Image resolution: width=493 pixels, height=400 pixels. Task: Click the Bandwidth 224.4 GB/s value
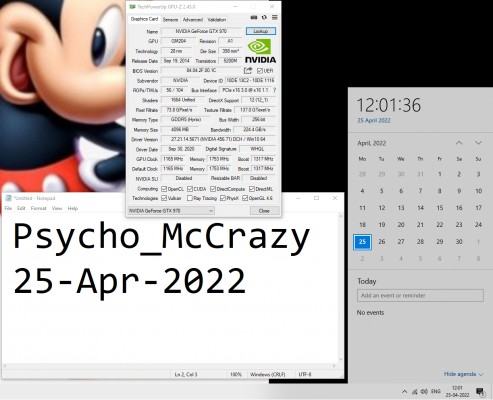pos(254,129)
